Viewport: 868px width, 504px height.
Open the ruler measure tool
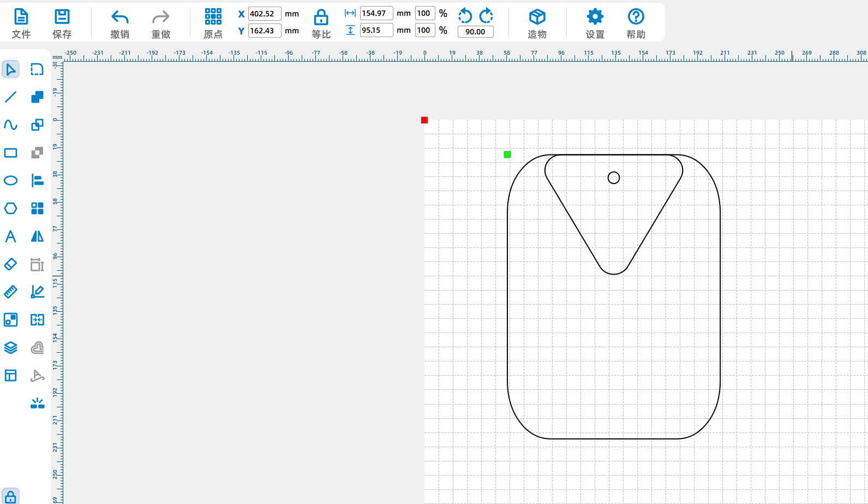tap(11, 292)
